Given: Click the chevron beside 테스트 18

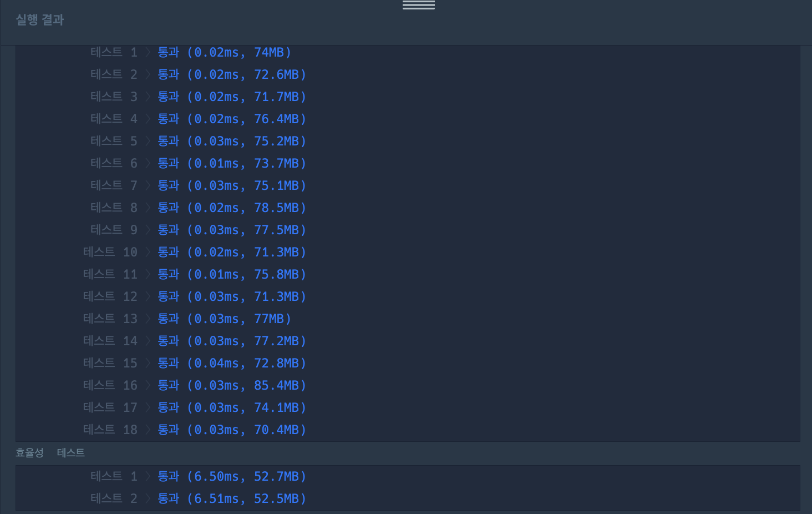Looking at the screenshot, I should [148, 430].
